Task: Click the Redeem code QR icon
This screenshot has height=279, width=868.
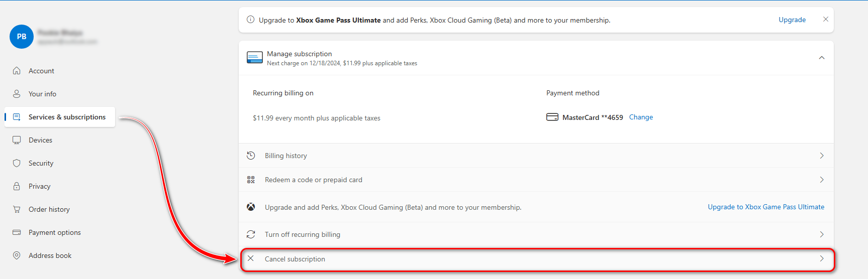Action: coord(251,180)
